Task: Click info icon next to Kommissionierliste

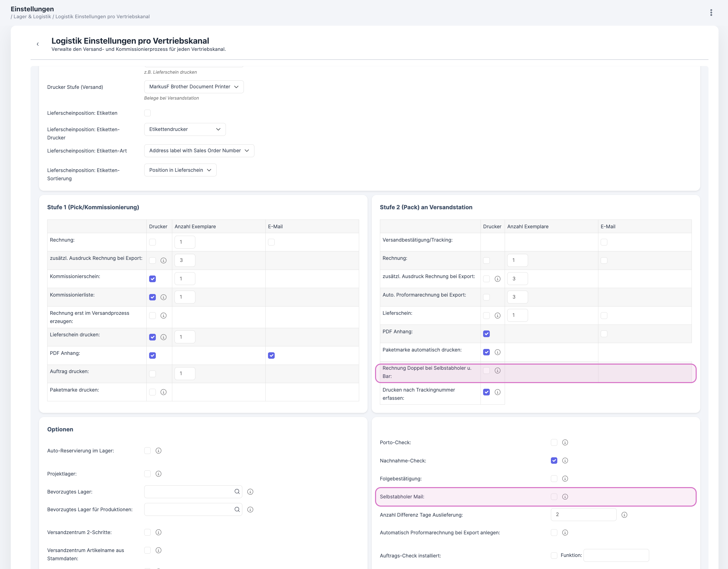Action: (x=163, y=297)
